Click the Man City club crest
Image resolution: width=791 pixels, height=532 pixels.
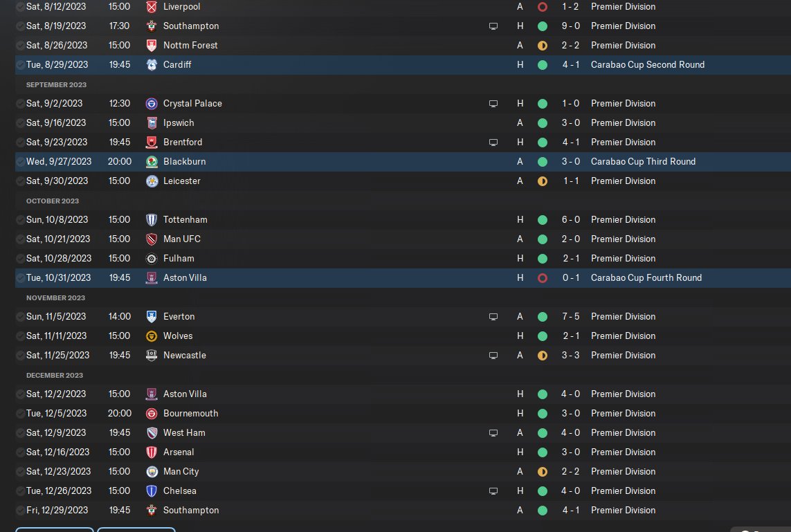coord(152,472)
